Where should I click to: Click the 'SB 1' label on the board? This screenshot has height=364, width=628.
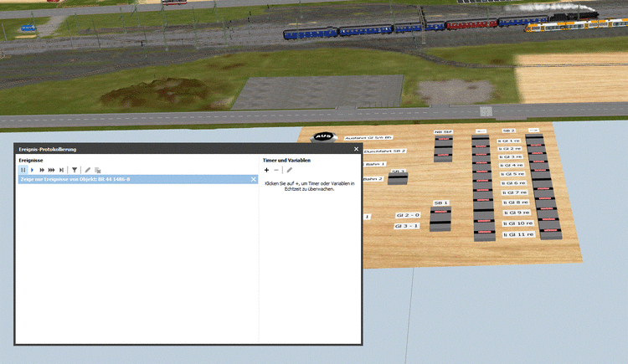(x=441, y=203)
